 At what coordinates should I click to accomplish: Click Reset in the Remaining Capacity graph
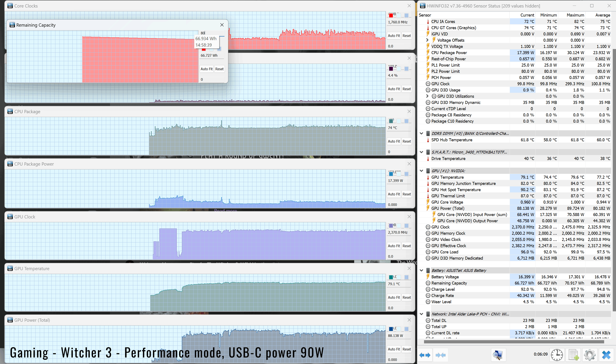pyautogui.click(x=219, y=69)
